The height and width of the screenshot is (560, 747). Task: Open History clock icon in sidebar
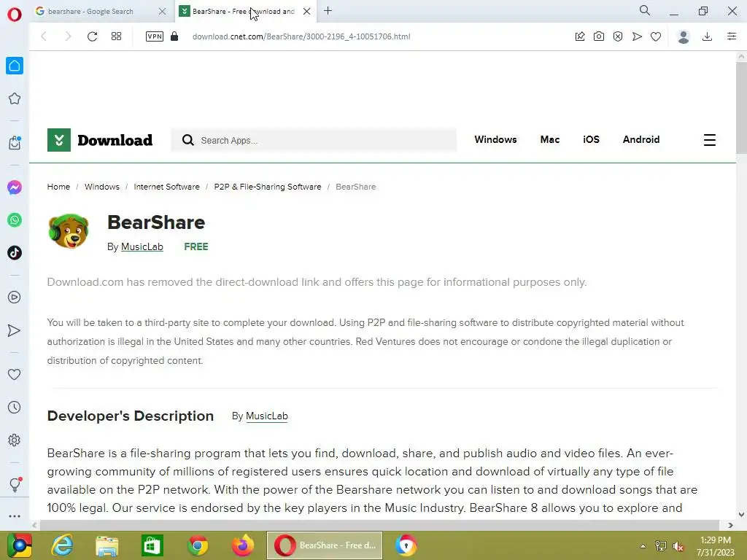15,407
